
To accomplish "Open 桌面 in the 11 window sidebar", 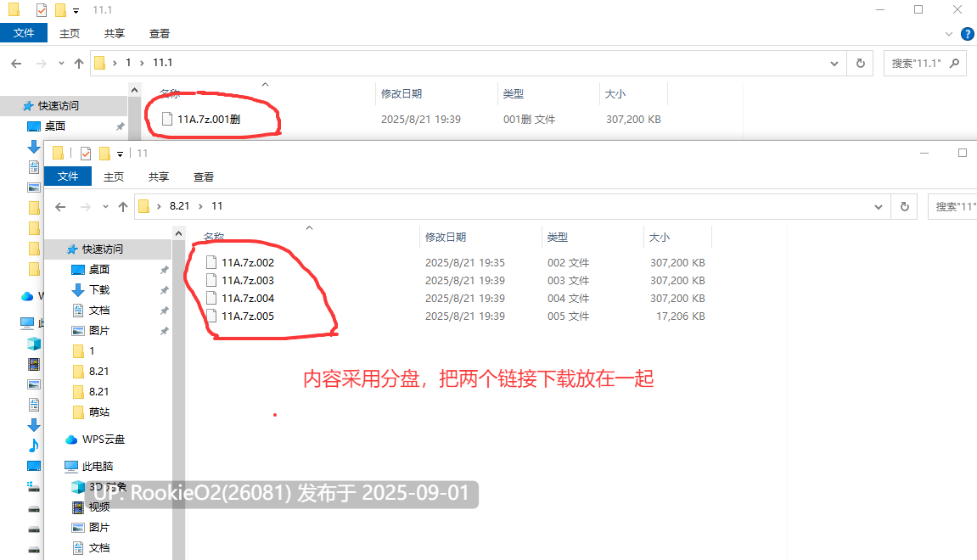I will (x=99, y=269).
